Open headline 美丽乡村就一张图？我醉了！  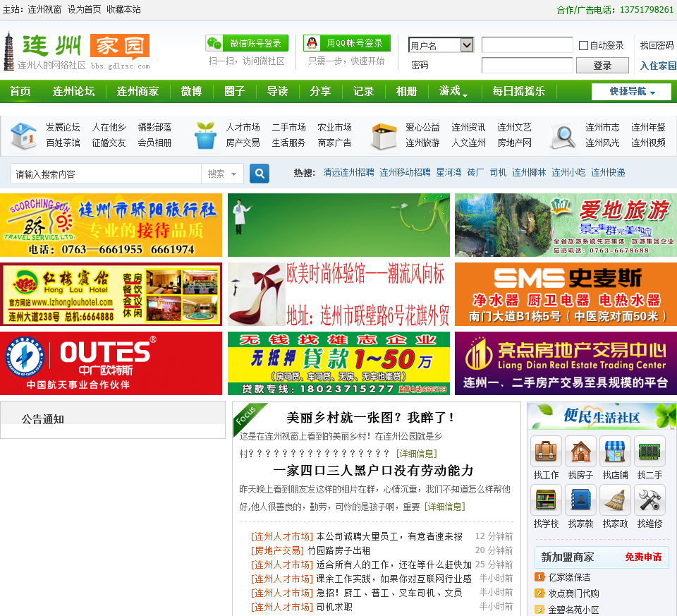click(x=370, y=418)
